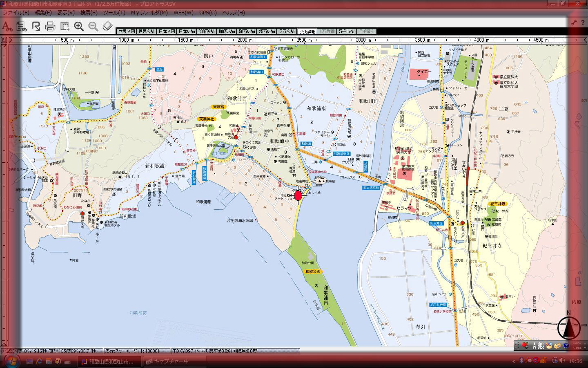Open the ファイル(F) menu
Screen dimensions: 588x368
point(16,12)
